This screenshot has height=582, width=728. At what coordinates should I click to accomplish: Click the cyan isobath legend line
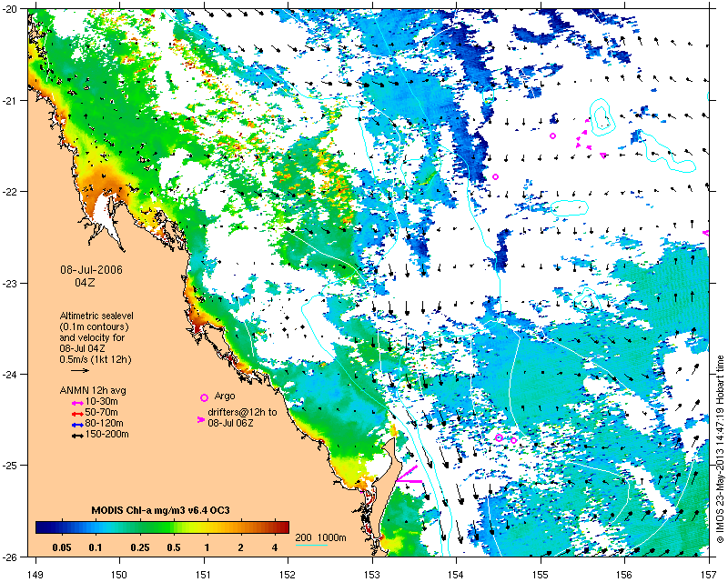pos(311,545)
